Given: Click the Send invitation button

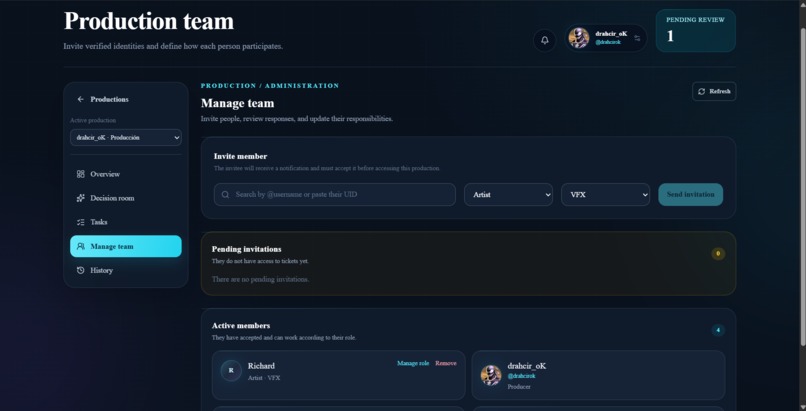Looking at the screenshot, I should tap(690, 195).
